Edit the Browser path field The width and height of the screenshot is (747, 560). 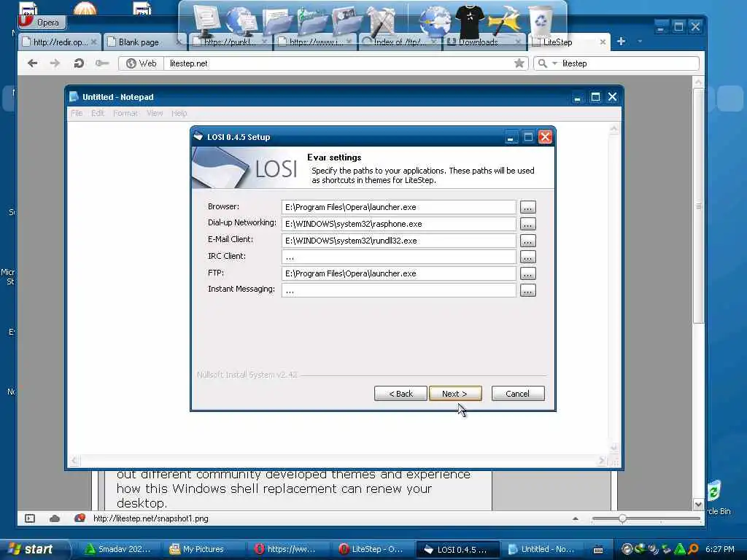click(x=399, y=207)
